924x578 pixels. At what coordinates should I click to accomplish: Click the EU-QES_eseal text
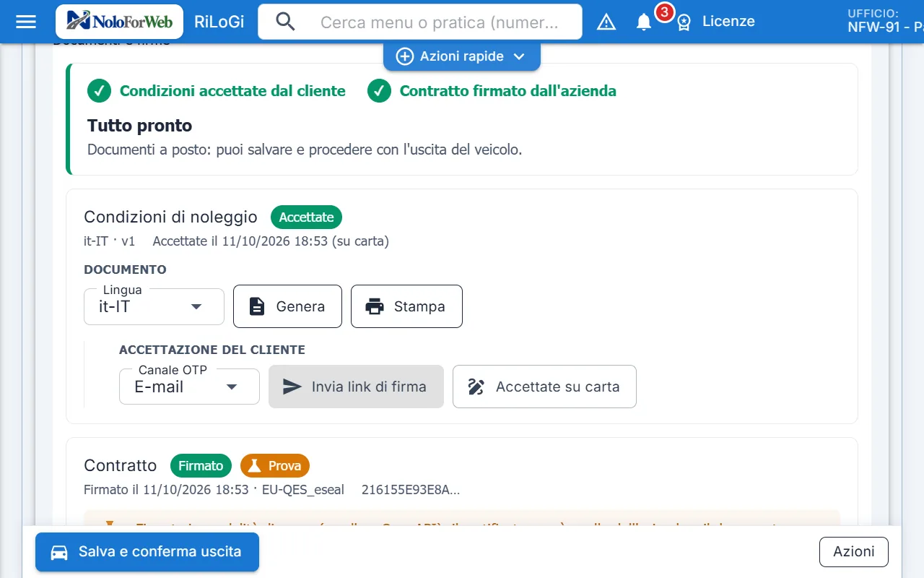pyautogui.click(x=303, y=490)
